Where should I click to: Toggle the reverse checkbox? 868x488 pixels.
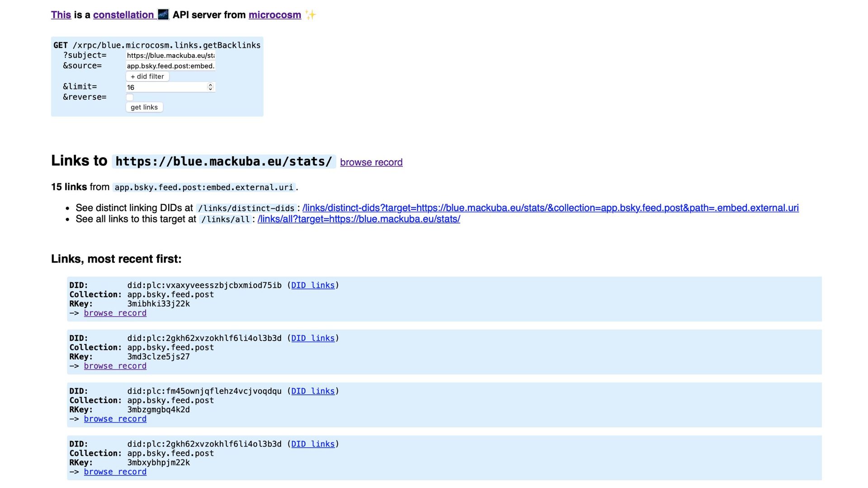130,97
